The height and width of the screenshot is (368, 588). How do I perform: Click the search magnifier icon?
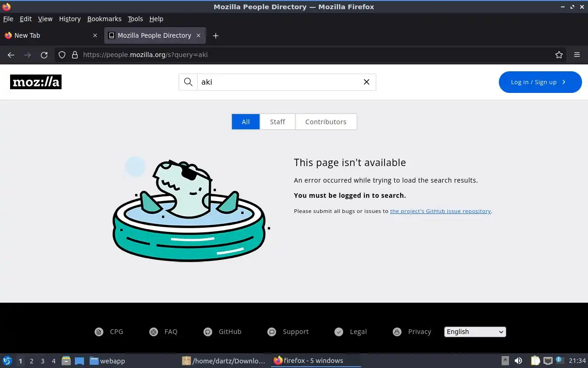click(188, 82)
